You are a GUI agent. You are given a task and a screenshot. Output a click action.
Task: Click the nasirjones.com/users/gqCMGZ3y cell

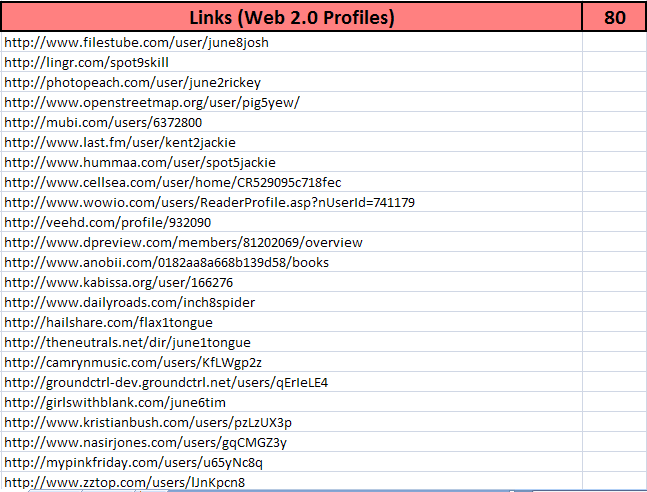click(x=291, y=442)
